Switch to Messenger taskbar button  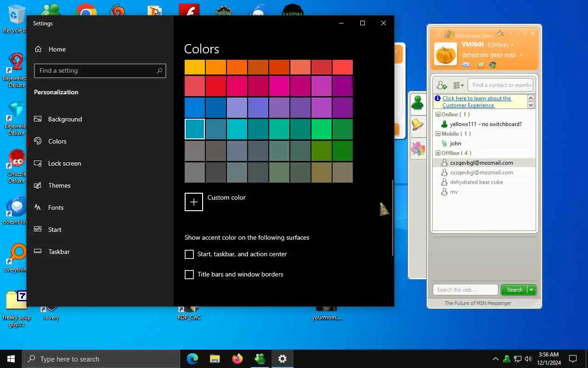point(260,359)
